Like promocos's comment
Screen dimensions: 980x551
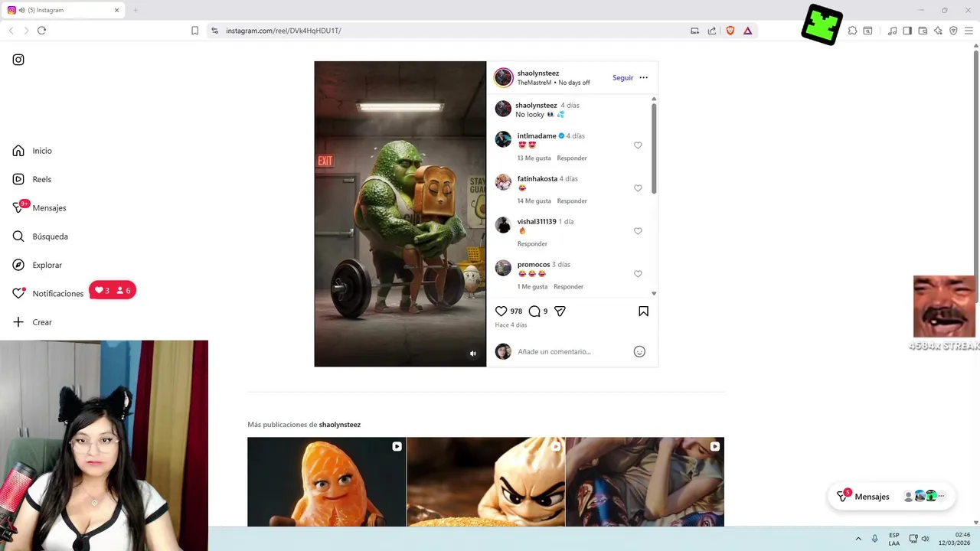click(638, 274)
